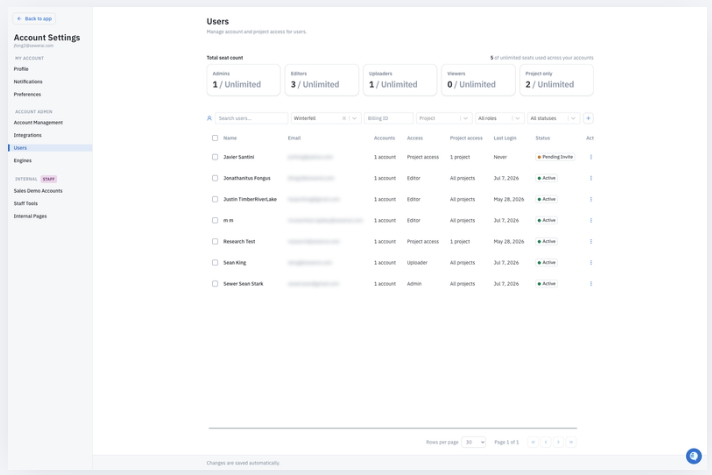This screenshot has height=475, width=712.
Task: Click Sean King's Uploader access cell
Action: [x=417, y=262]
